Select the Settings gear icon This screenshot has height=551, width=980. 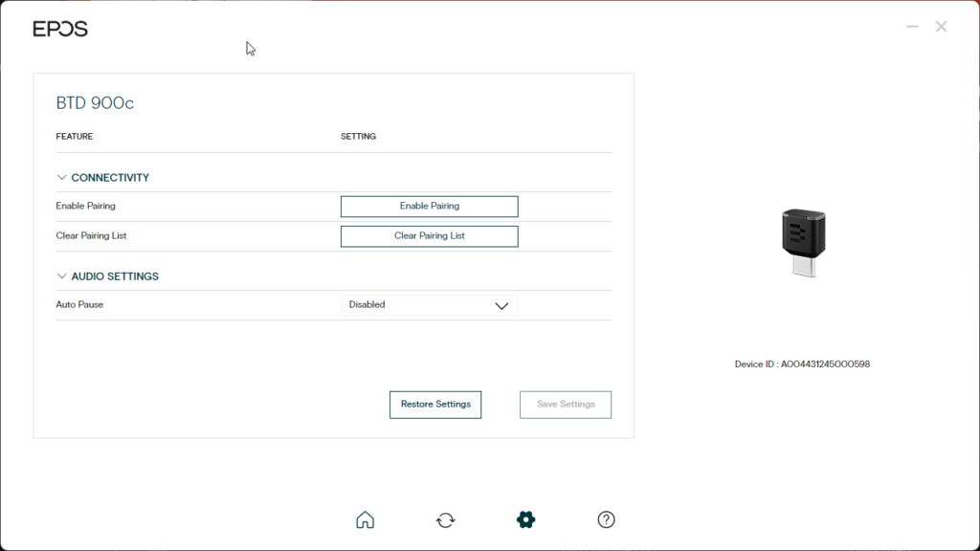[525, 519]
